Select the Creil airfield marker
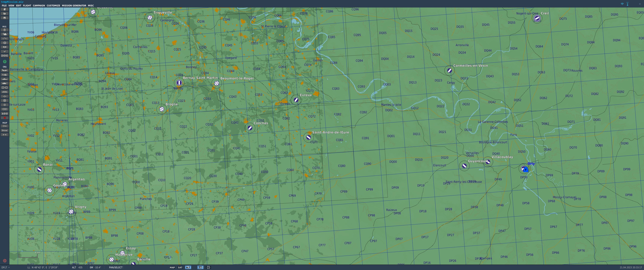Image resolution: width=644 pixels, height=270 pixels. click(x=537, y=18)
